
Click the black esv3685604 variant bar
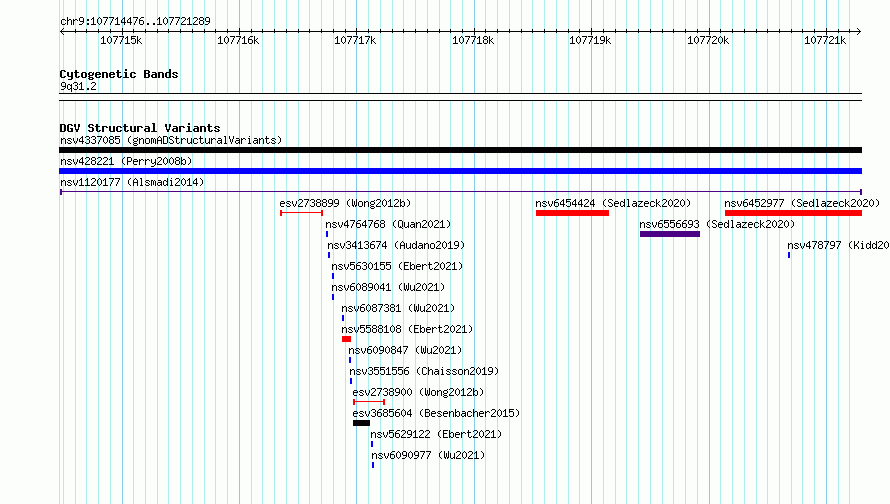coord(361,423)
